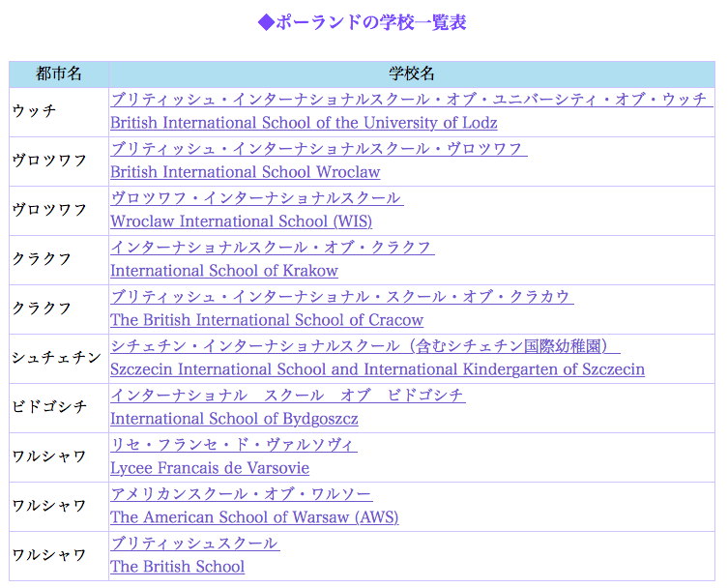Click the 学校名 column header
Screen dimensions: 728x588
click(x=412, y=73)
